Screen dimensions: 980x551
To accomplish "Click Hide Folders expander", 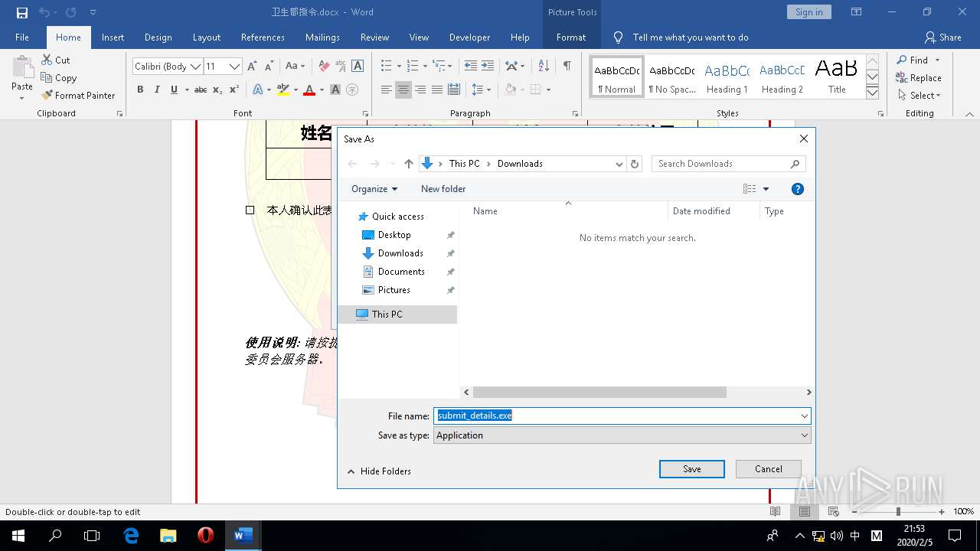I will pyautogui.click(x=379, y=471).
